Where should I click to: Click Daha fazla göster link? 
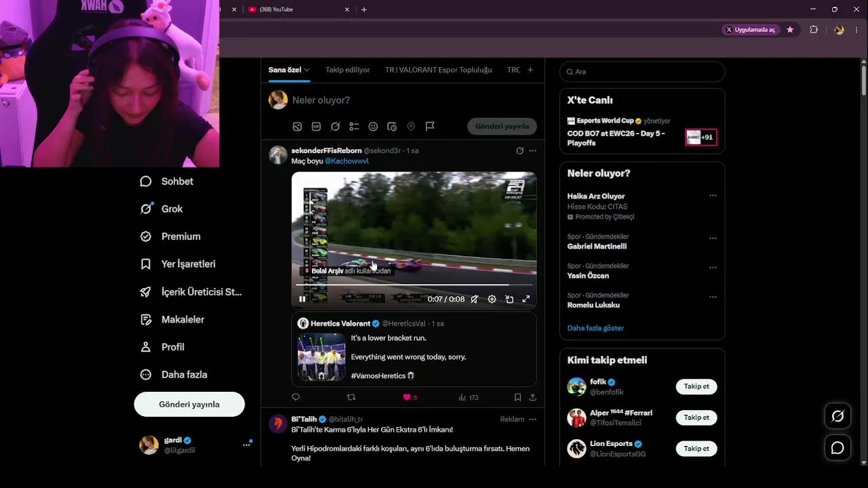[x=595, y=328]
